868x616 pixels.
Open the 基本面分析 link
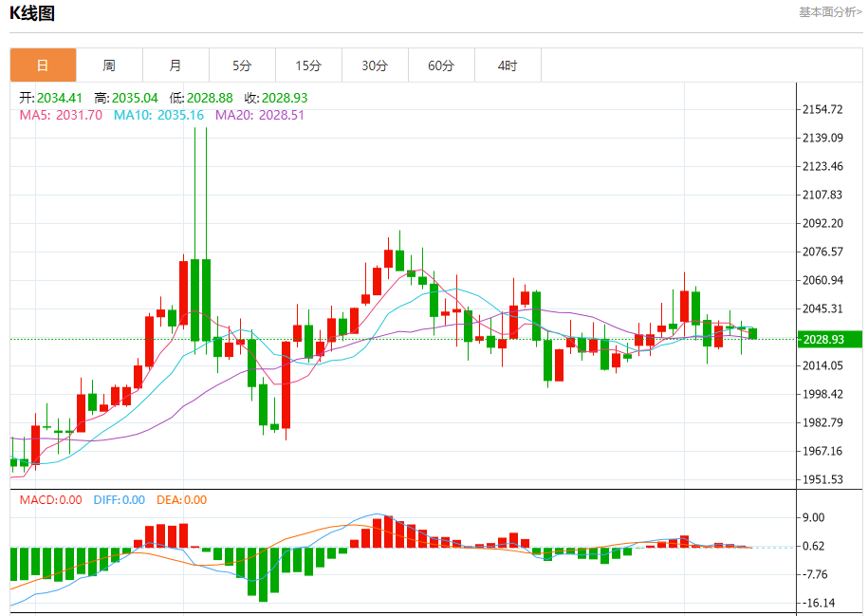pos(830,11)
